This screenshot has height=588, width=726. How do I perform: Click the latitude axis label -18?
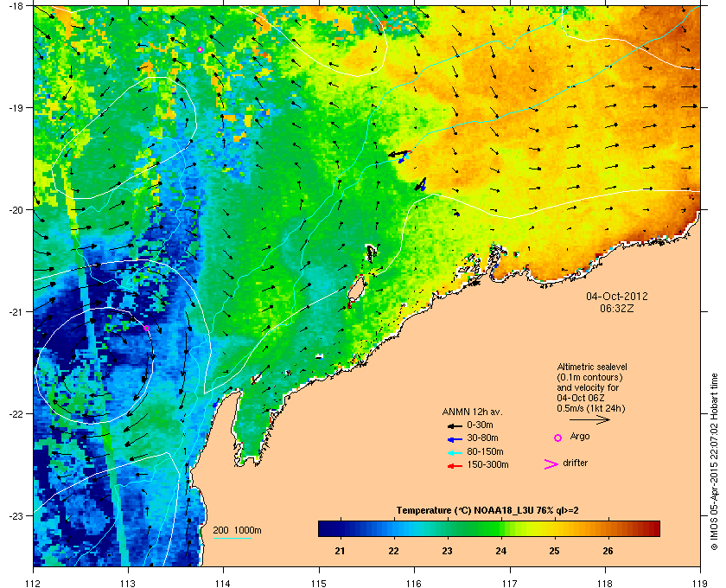[18, 5]
